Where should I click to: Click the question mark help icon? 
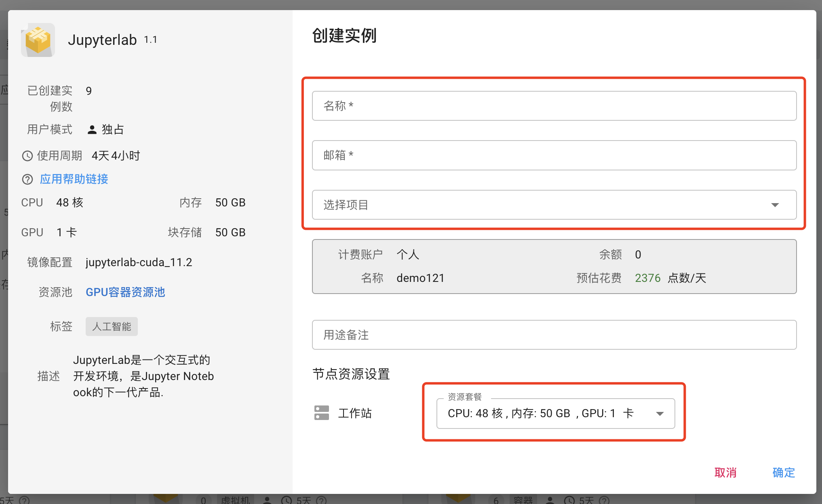coord(27,179)
